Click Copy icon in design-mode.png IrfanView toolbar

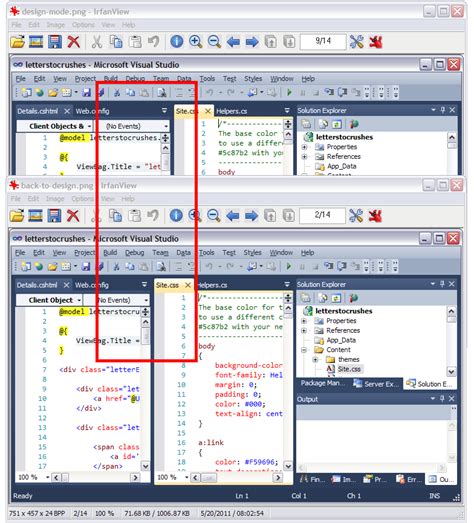tap(116, 42)
